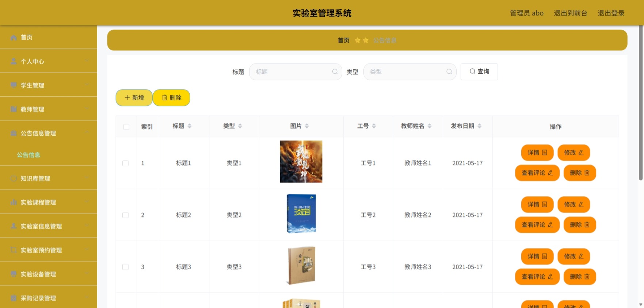Open 学生管理 sidebar menu
This screenshot has height=308, width=644.
pos(49,85)
